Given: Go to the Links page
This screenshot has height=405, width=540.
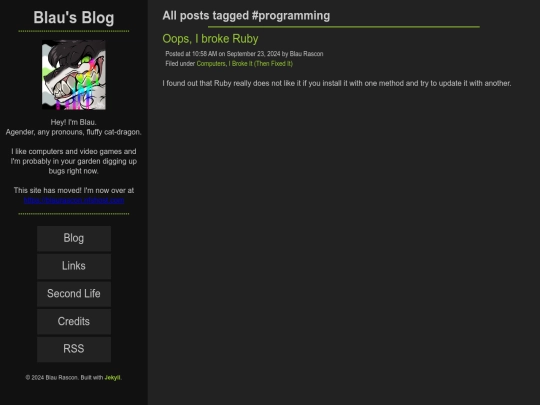Looking at the screenshot, I should point(74,266).
